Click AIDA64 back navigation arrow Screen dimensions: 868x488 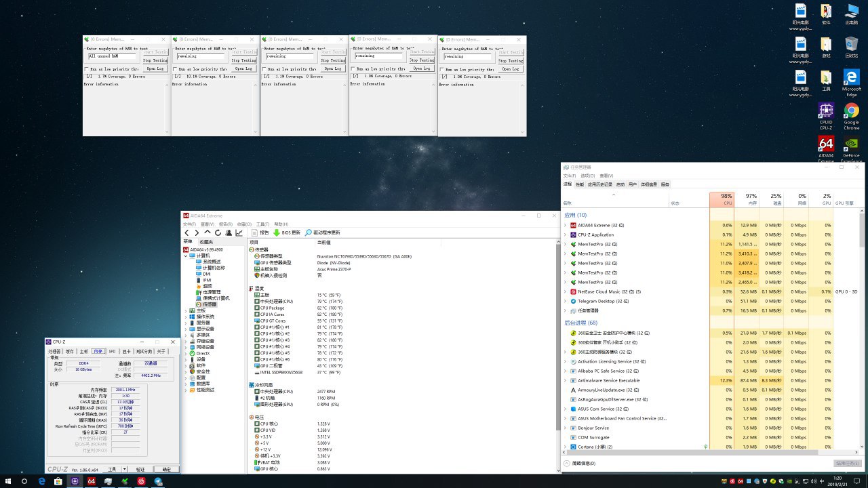tap(187, 232)
